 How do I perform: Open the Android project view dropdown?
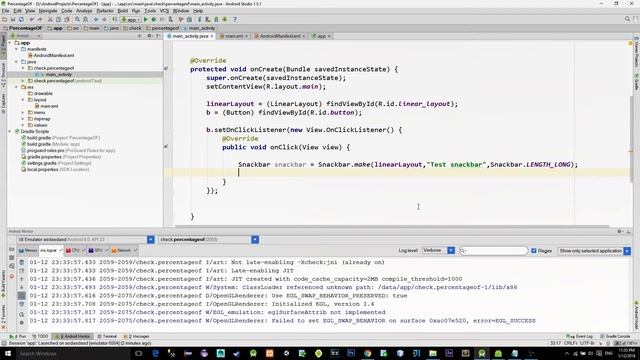pyautogui.click(x=25, y=36)
